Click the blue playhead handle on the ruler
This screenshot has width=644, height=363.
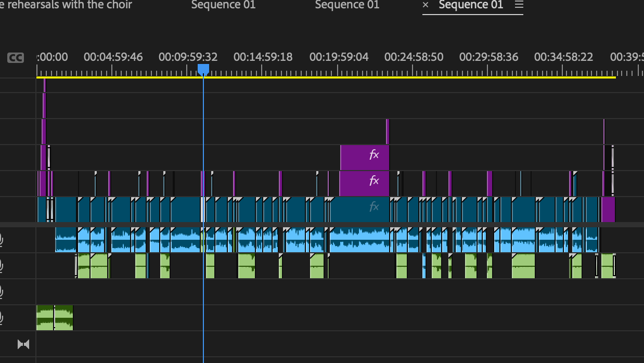coord(203,69)
